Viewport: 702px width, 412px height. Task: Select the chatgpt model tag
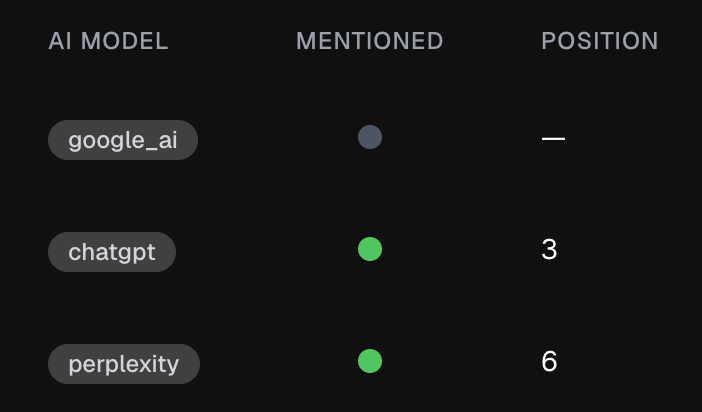click(x=112, y=252)
